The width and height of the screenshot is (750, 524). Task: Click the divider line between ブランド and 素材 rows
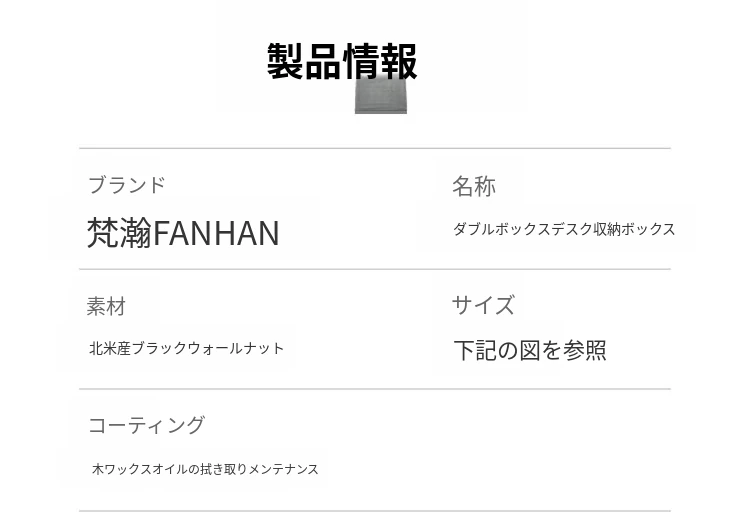pos(374,269)
